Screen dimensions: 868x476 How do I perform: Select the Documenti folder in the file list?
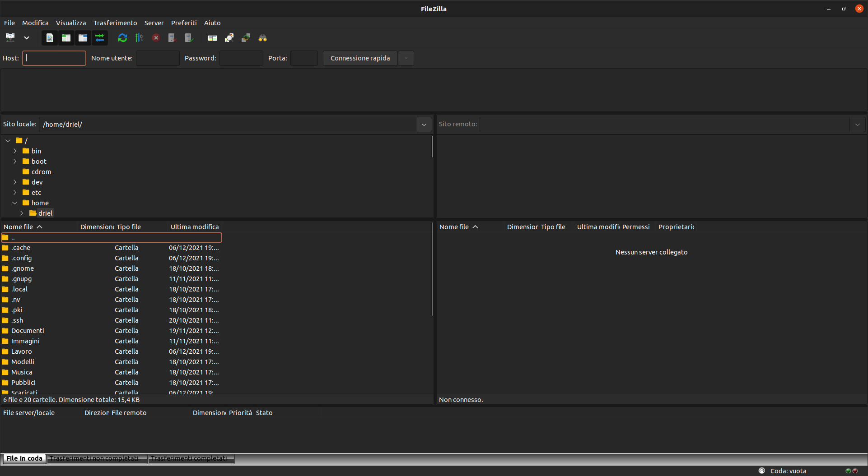[x=28, y=331]
